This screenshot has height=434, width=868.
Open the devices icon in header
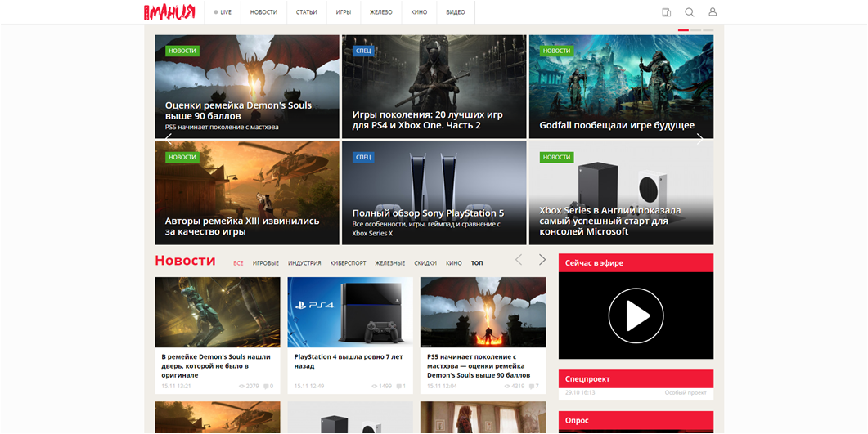click(x=667, y=12)
